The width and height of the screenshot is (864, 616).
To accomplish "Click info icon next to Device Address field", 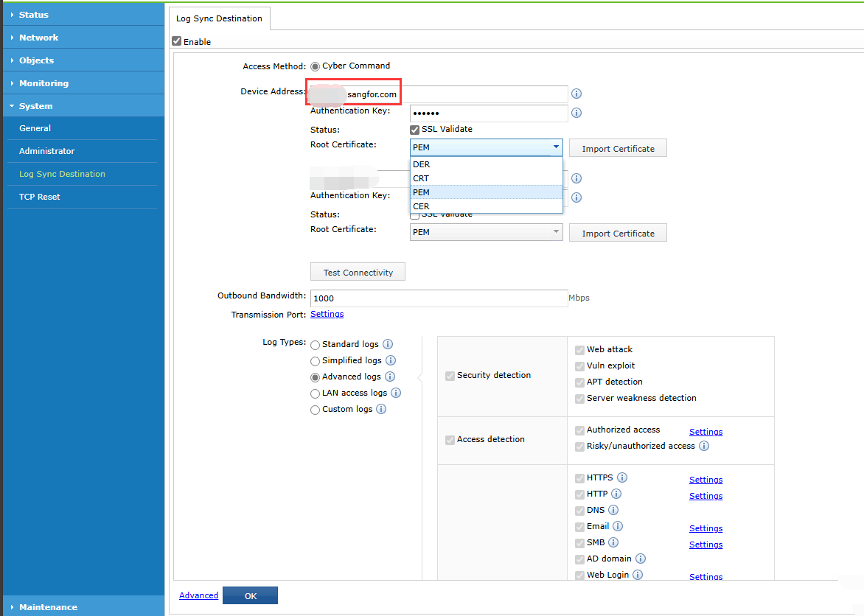I will click(576, 94).
